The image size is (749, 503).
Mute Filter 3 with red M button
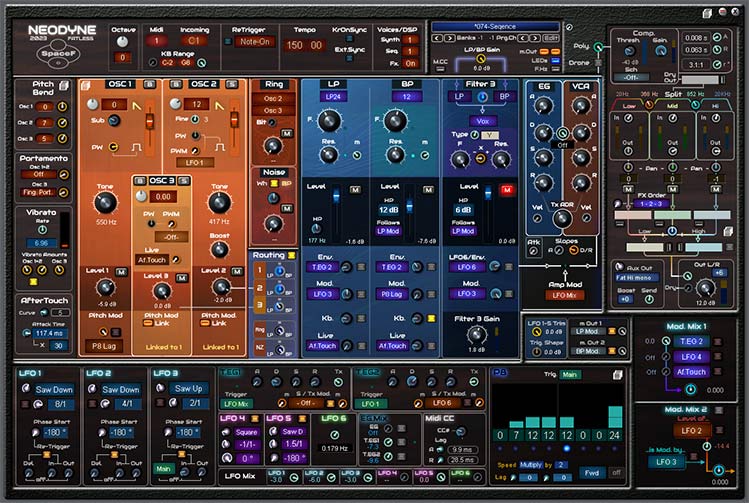coord(506,190)
